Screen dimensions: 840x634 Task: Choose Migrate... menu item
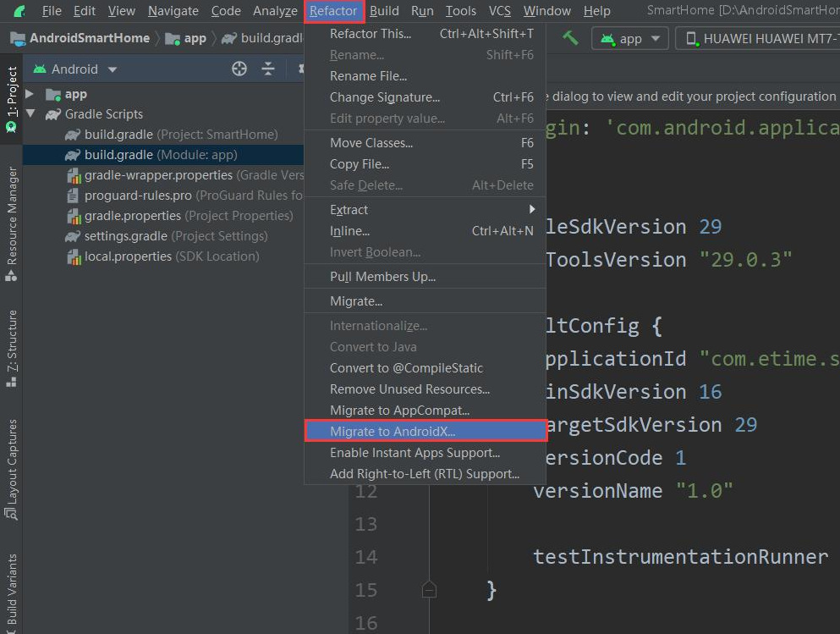point(425,301)
